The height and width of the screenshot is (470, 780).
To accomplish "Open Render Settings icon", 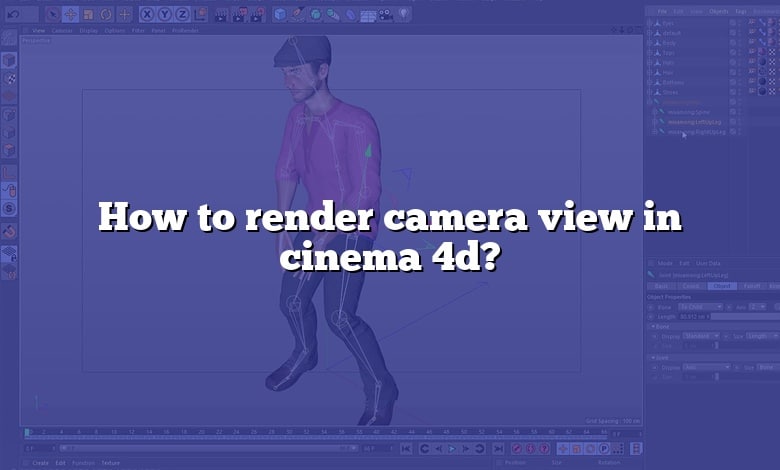I will click(x=257, y=15).
